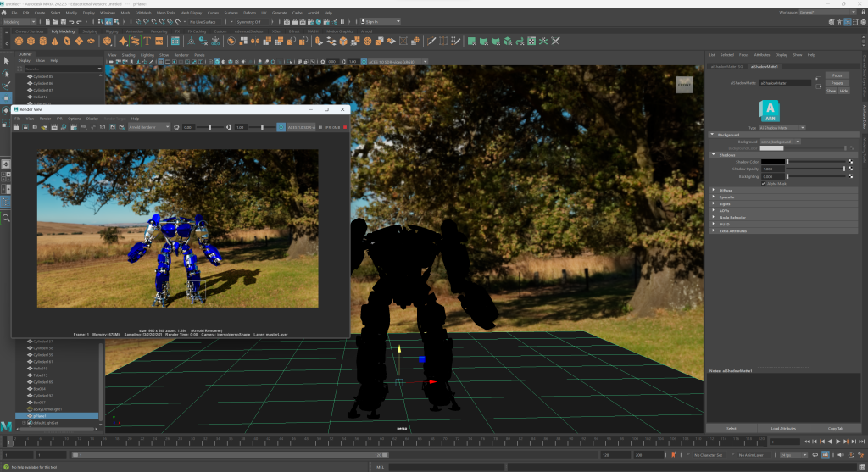The width and height of the screenshot is (868, 472).
Task: Click the polygon Type text tool icon
Action: (x=147, y=41)
